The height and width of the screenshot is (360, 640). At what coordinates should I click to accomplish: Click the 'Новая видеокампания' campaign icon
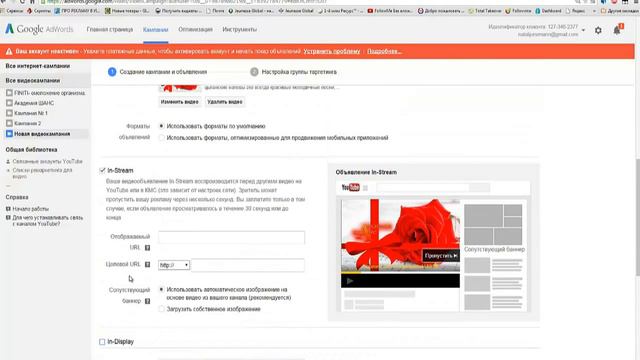click(x=9, y=133)
